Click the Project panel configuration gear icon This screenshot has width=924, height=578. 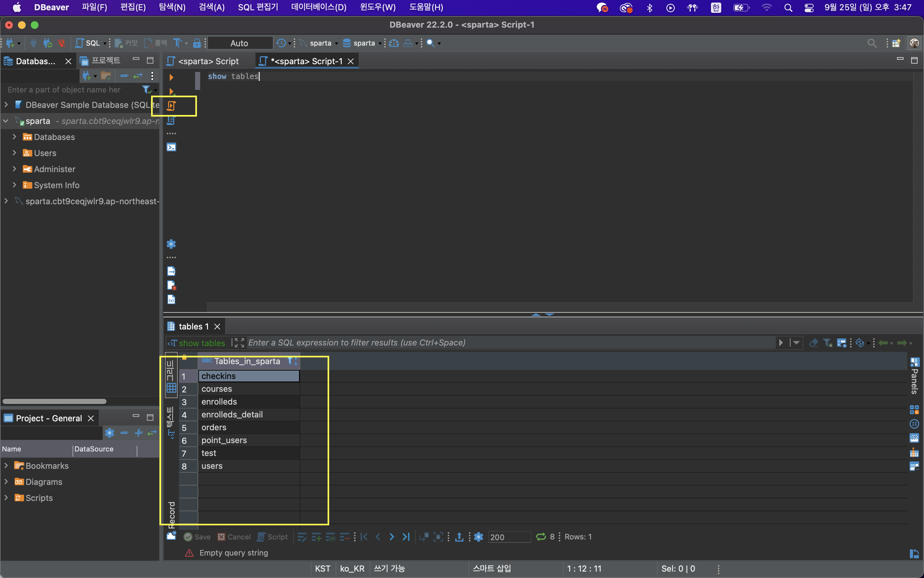(110, 433)
